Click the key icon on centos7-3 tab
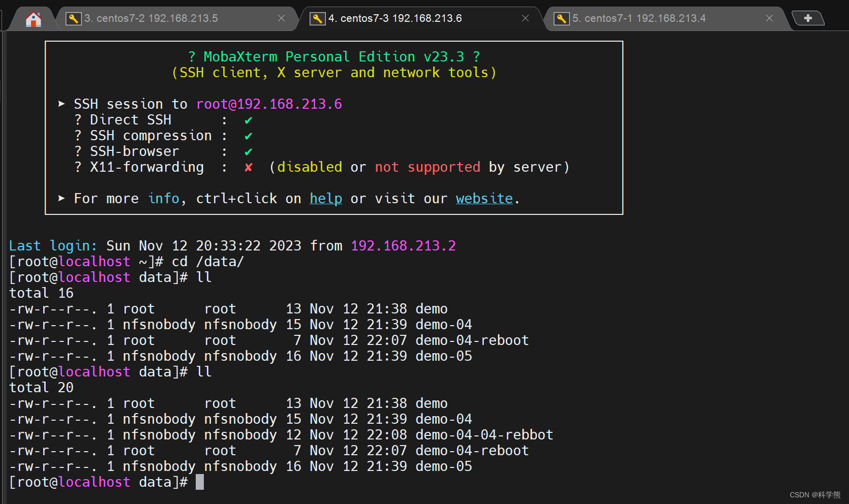Viewport: 849px width, 504px height. coord(318,19)
